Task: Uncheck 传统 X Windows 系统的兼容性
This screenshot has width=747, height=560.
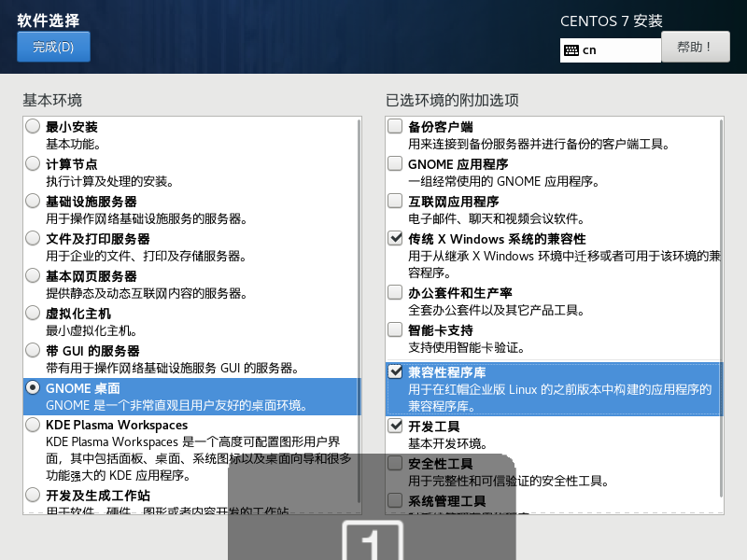Action: click(396, 239)
